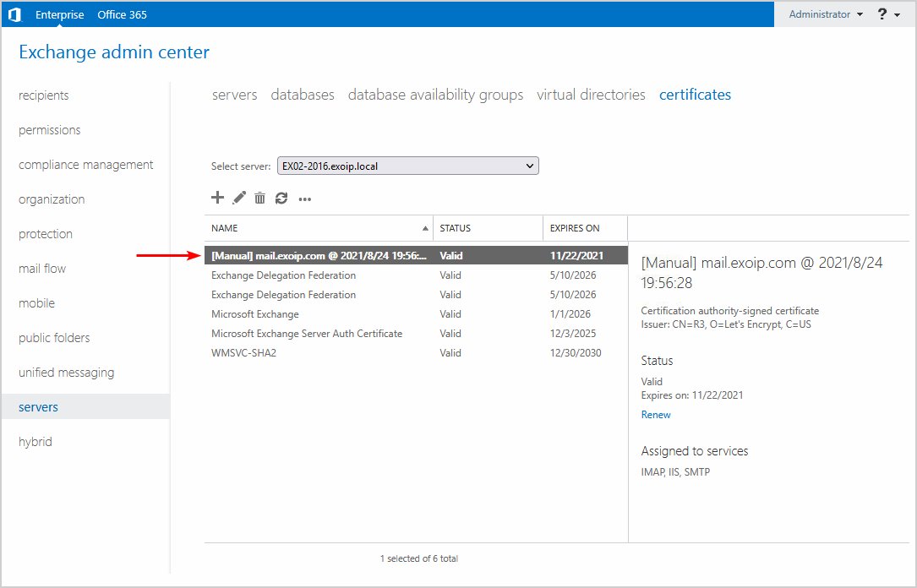Select Microsoft Exchange Server Auth Certificate row
The width and height of the screenshot is (917, 588).
(x=416, y=334)
